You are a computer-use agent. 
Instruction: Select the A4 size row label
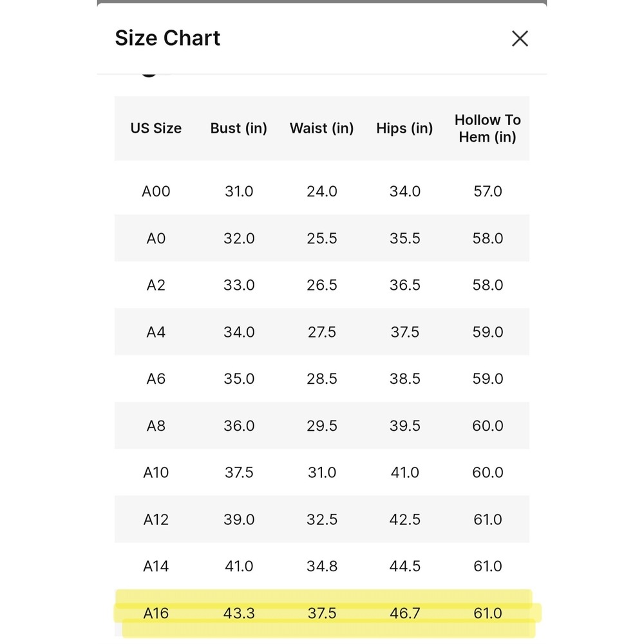point(156,332)
